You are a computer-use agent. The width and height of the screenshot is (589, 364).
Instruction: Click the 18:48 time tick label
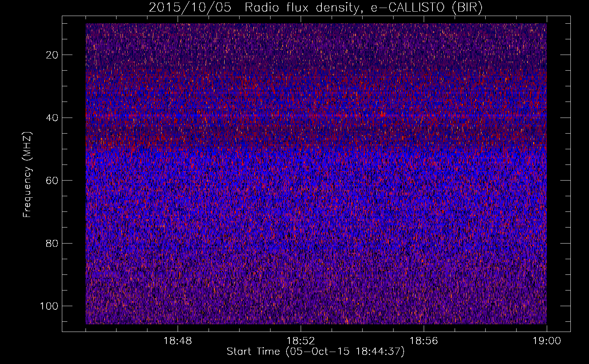coord(178,341)
